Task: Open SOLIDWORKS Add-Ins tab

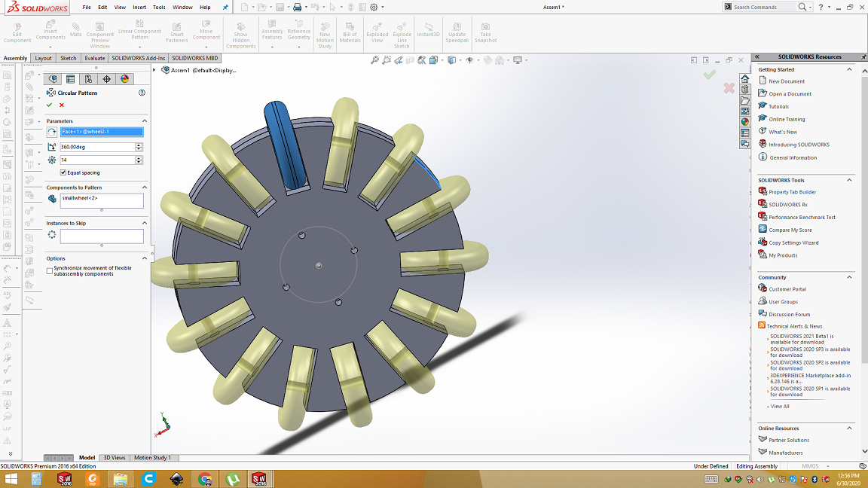Action: pos(139,58)
